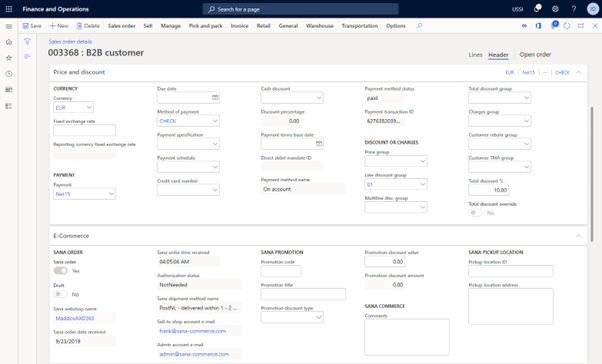602x364 pixels.
Task: Open the Due date calendar picker
Action: tap(215, 98)
